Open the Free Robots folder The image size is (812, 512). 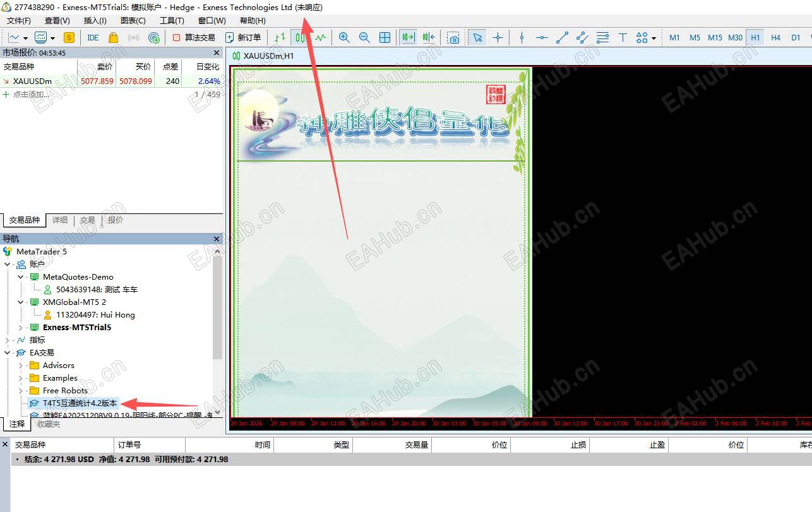click(x=65, y=390)
